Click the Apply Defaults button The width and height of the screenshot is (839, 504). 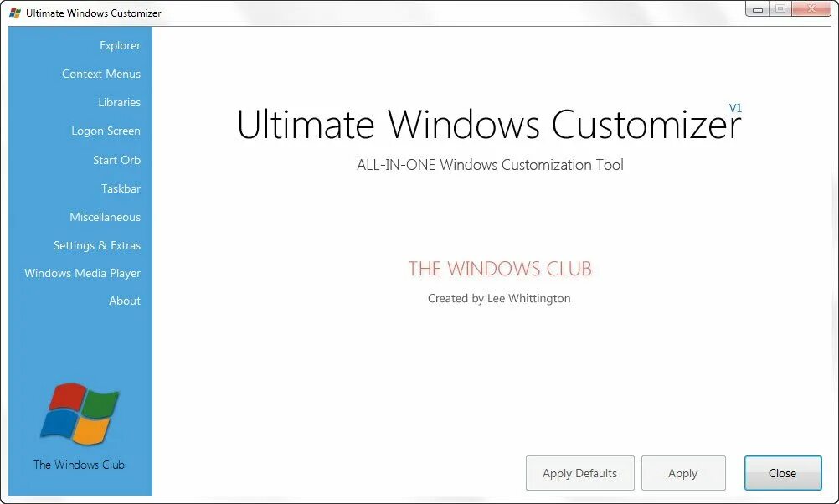click(580, 473)
